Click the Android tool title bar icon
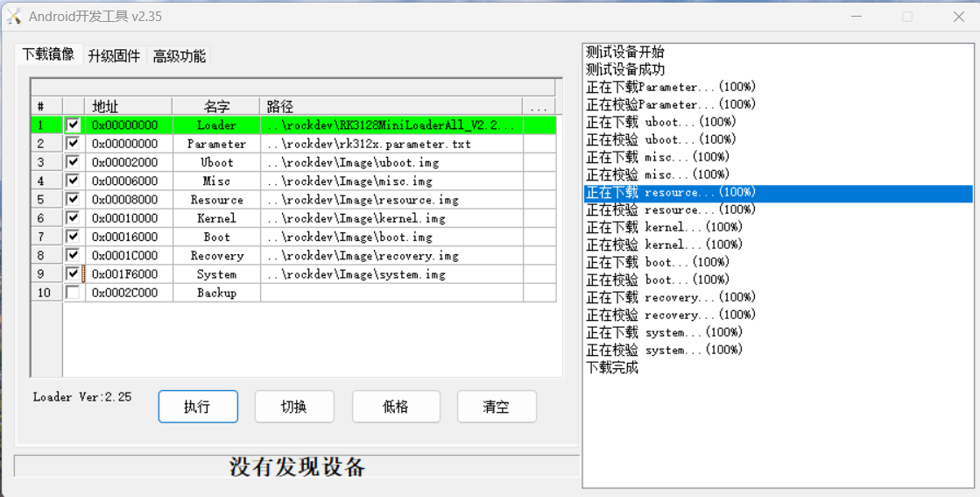This screenshot has width=980, height=497. [x=14, y=17]
